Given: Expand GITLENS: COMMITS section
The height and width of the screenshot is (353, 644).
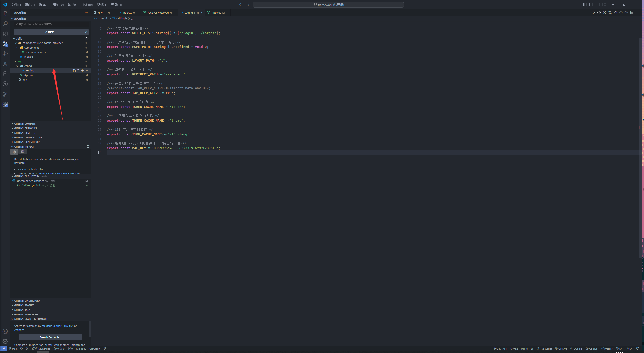Looking at the screenshot, I should 25,124.
